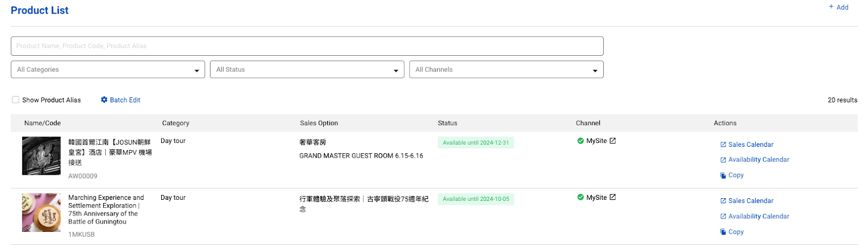Click Day tour category in 1MKUSB row

(x=173, y=198)
